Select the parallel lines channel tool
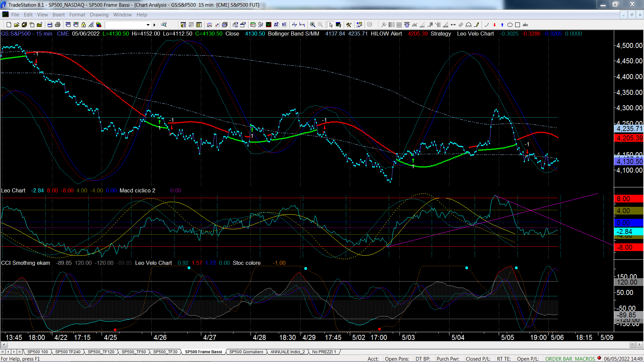This screenshot has height=362, width=644. (x=461, y=24)
